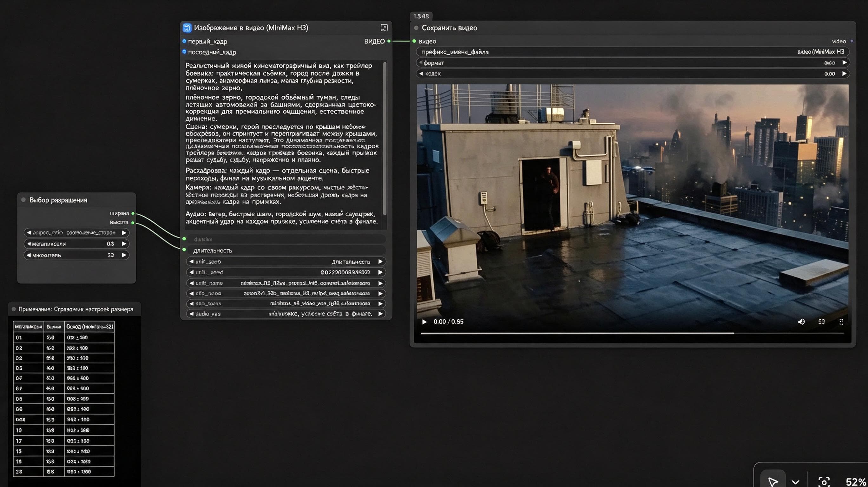This screenshot has width=868, height=487.
Task: Click the ВИДЕО output socket
Action: [x=389, y=41]
